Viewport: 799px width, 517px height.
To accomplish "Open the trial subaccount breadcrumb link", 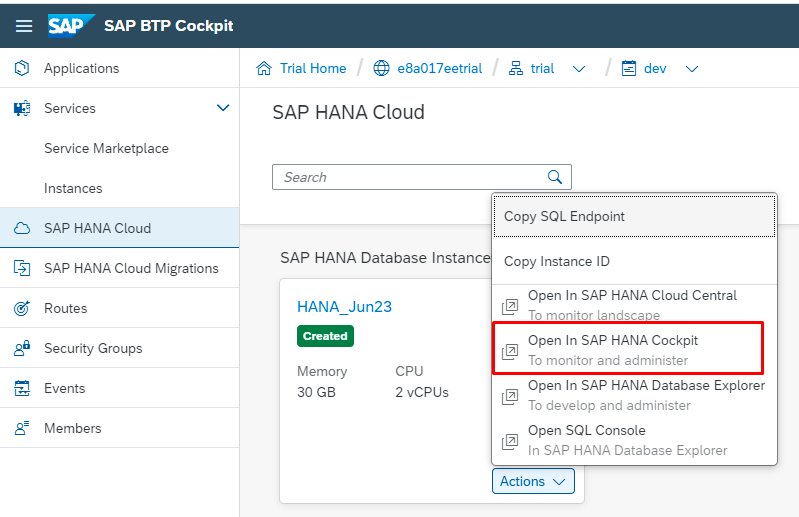I will 542,68.
